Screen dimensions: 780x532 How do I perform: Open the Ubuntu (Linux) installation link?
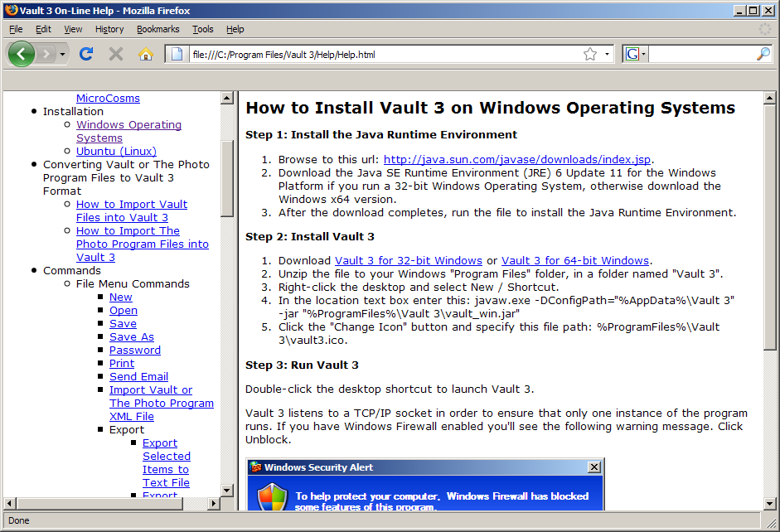coord(116,151)
